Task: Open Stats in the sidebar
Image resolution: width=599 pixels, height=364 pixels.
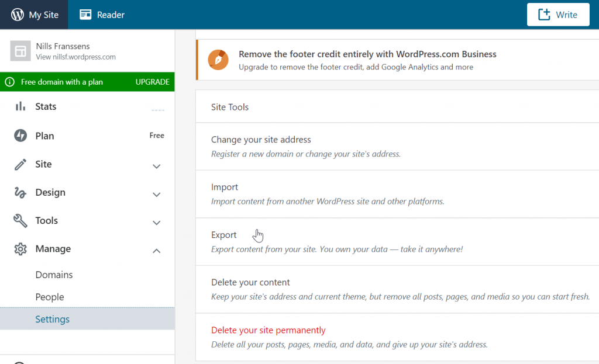Action: [88, 106]
